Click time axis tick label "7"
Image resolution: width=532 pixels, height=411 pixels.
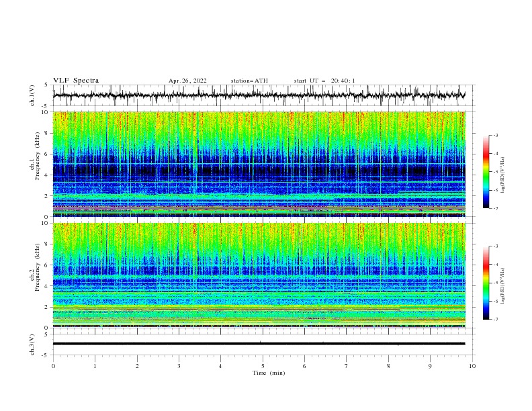tap(347, 366)
